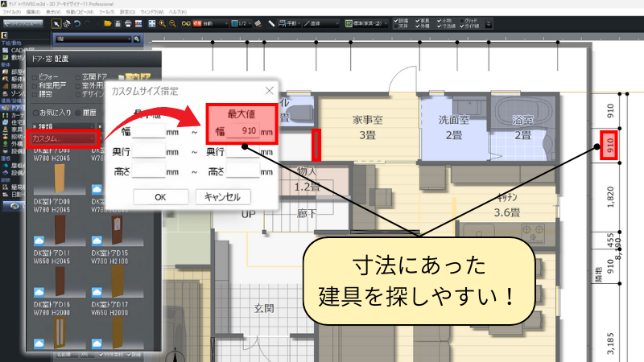Select the 家具 furniture item in sidebar
The image size is (644, 362).
(12, 130)
